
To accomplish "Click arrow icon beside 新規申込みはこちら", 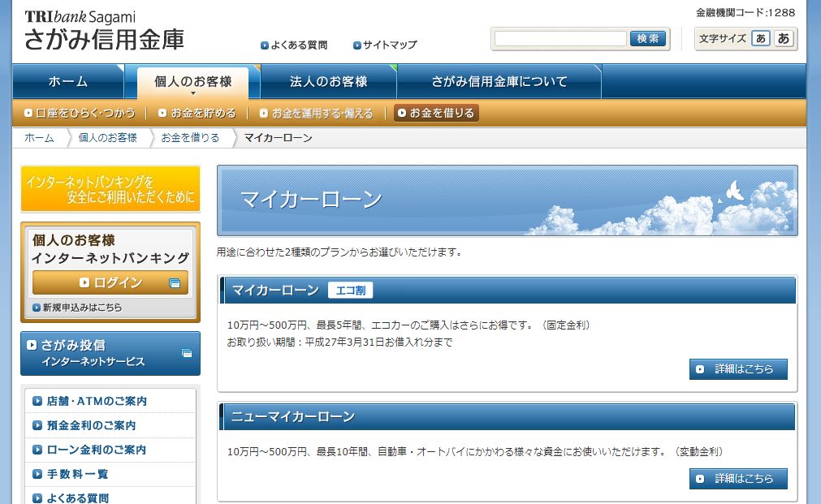I will (36, 308).
